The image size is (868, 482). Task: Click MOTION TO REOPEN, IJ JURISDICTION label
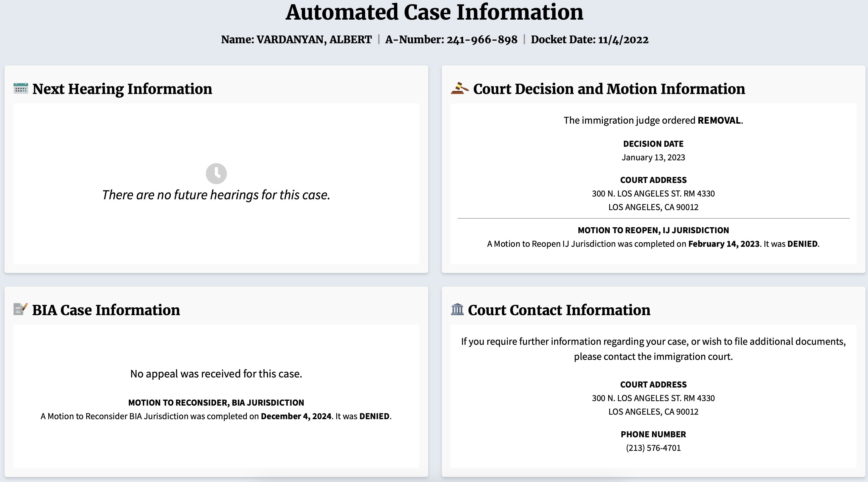(653, 230)
